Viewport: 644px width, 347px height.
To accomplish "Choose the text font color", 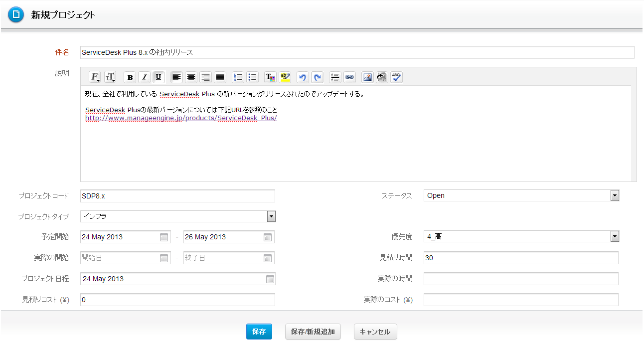I will (270, 77).
